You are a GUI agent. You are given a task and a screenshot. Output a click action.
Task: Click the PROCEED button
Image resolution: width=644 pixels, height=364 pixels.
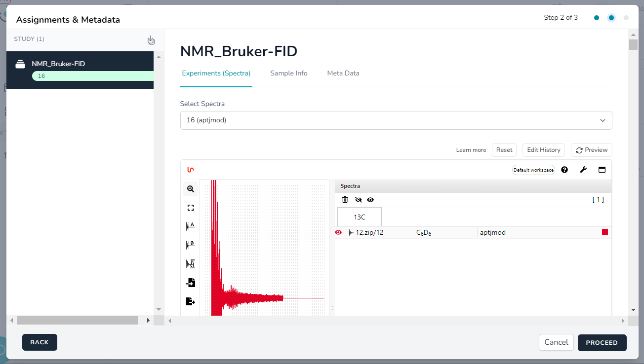(602, 342)
